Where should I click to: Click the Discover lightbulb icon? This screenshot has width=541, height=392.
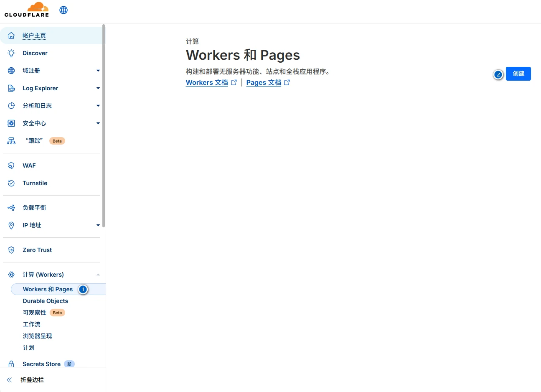(11, 53)
